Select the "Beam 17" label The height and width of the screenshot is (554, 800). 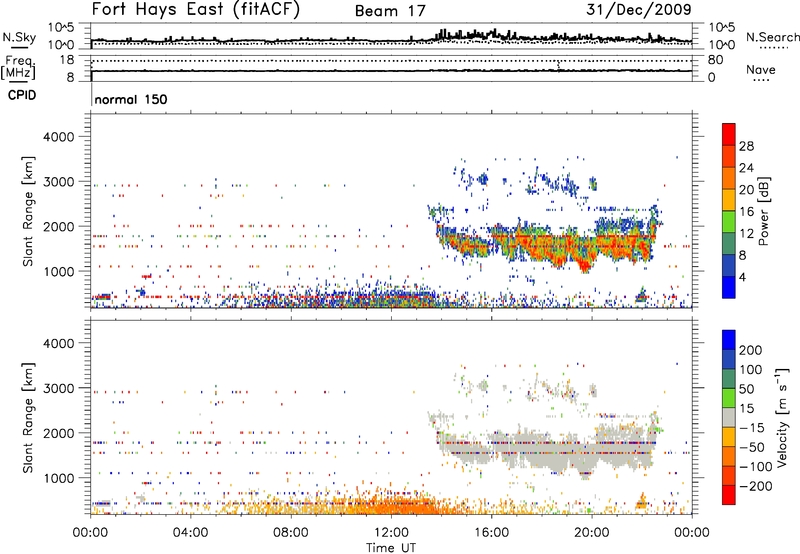(390, 11)
